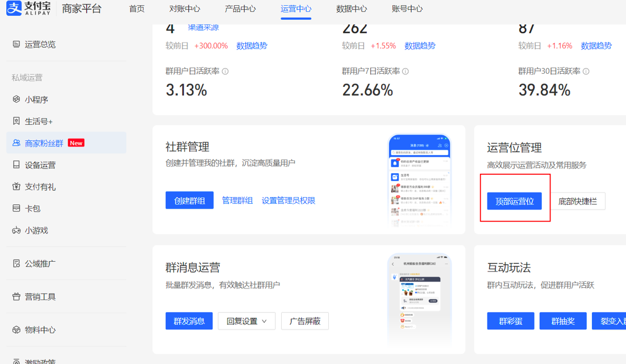Image resolution: width=626 pixels, height=364 pixels.
Task: Open 小游戏 sidebar item
Action: coord(36,231)
